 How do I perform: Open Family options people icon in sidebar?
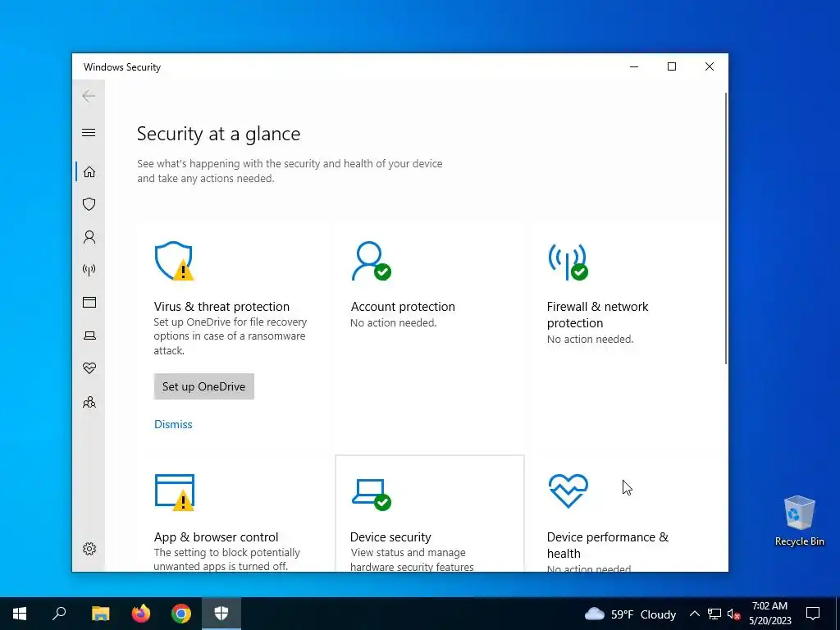89,402
